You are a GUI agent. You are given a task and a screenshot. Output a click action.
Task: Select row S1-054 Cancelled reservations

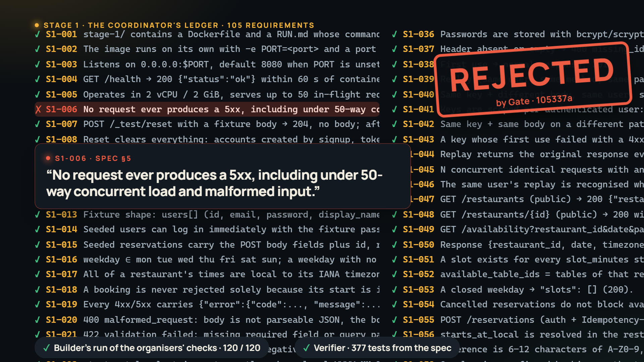tap(518, 305)
